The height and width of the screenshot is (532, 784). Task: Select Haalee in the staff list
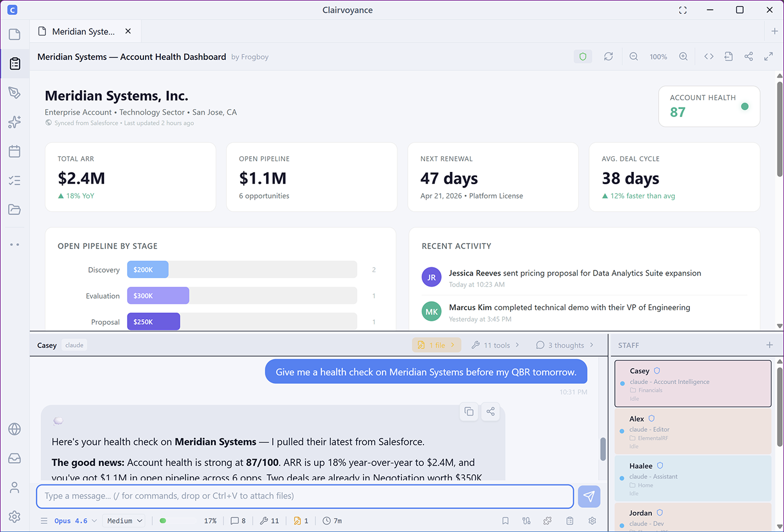693,478
